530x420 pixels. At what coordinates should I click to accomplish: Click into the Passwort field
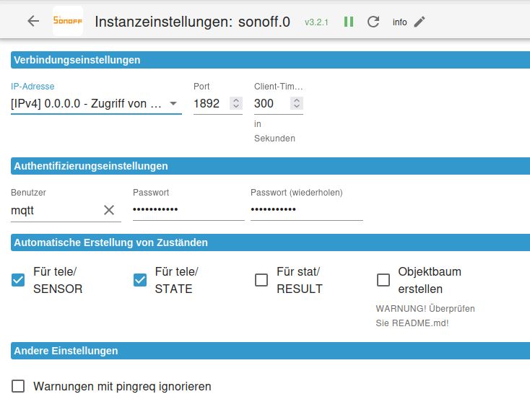click(x=188, y=210)
